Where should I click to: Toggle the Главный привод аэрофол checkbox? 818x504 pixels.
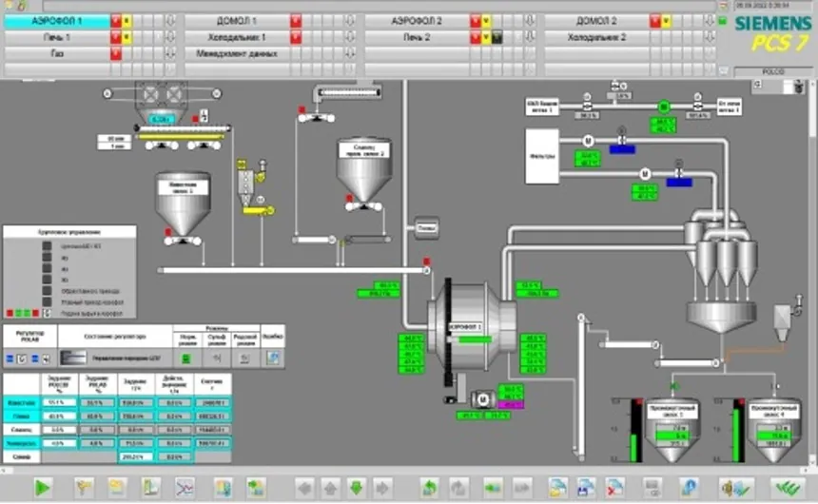(47, 301)
